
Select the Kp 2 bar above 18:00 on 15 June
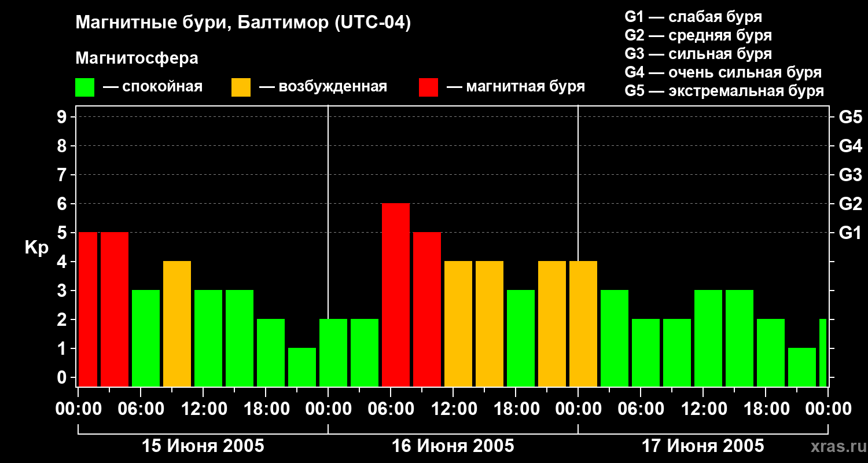[271, 353]
